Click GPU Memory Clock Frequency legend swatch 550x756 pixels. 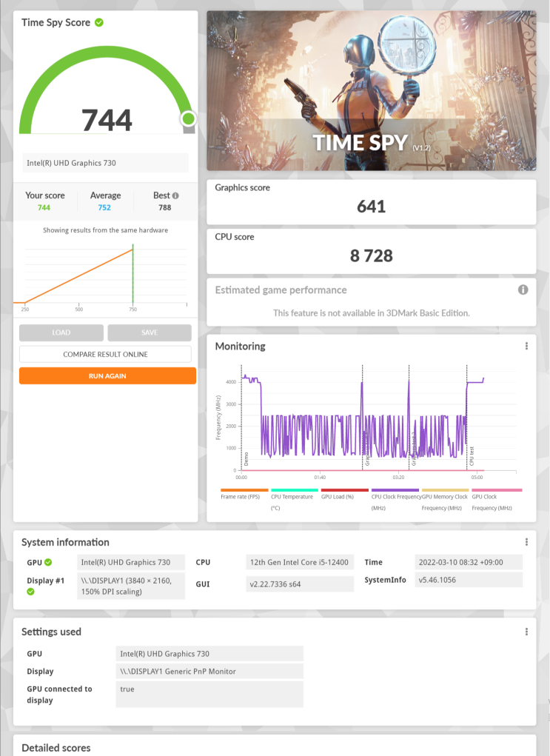click(445, 490)
